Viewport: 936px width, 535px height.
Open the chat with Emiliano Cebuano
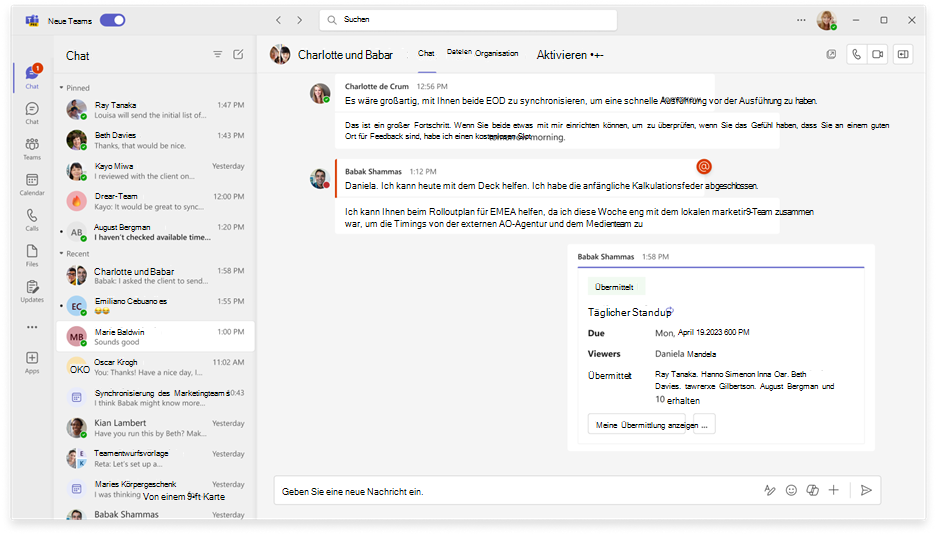[x=155, y=306]
